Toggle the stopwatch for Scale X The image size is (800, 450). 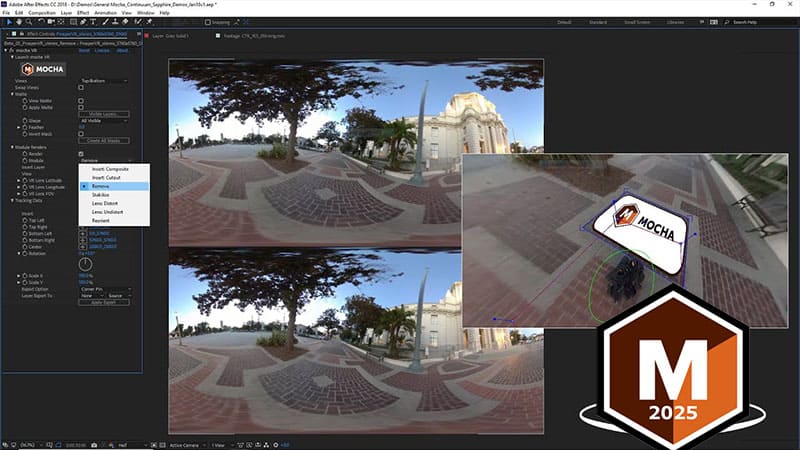pyautogui.click(x=24, y=276)
